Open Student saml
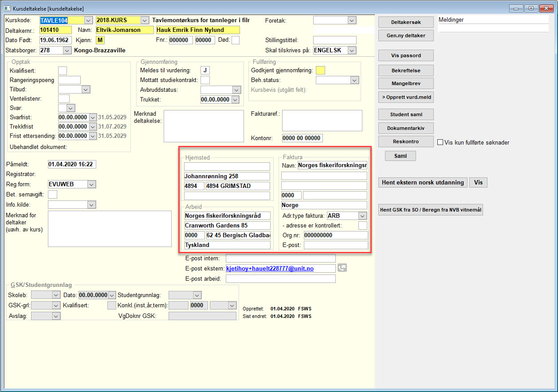558x392 pixels. [406, 114]
